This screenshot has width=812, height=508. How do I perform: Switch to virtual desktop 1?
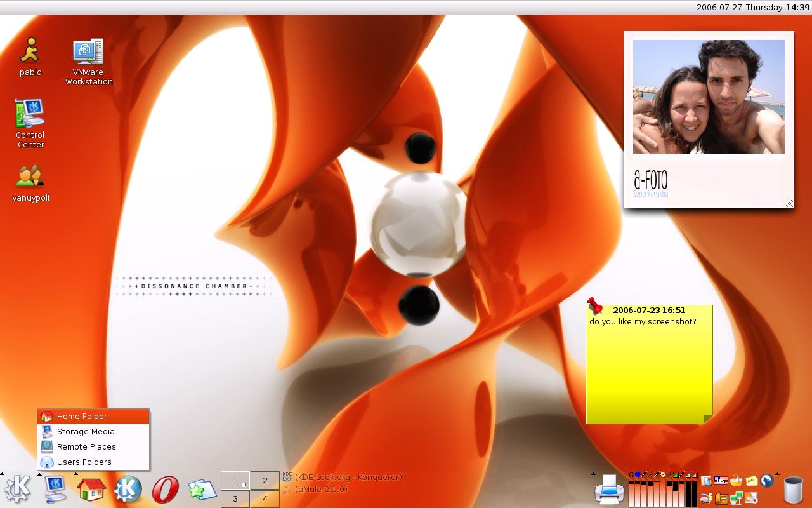[235, 481]
